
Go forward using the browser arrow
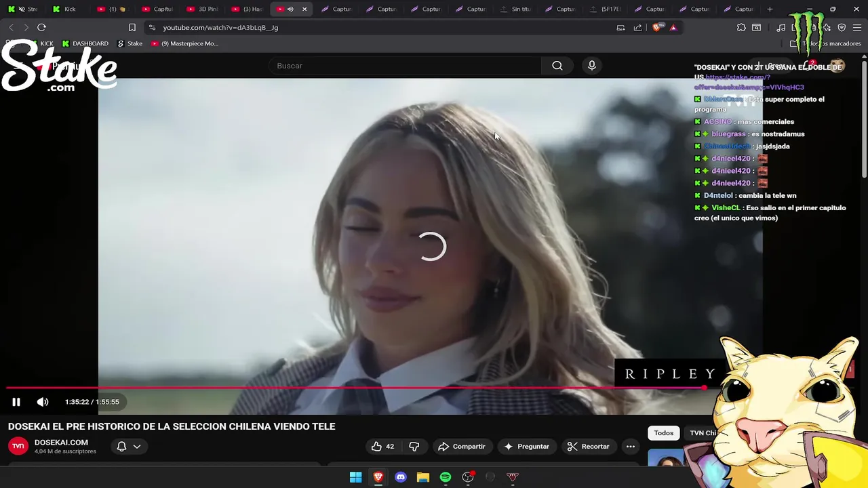pos(26,27)
